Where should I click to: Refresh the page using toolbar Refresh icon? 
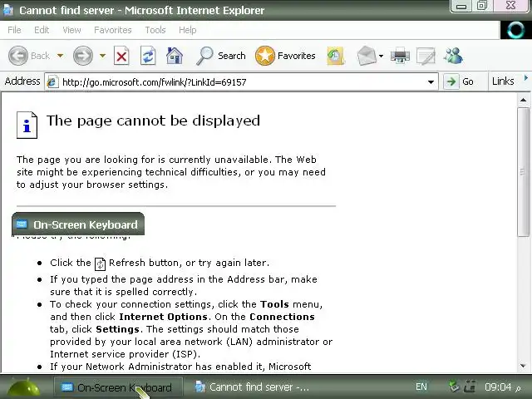[148, 56]
